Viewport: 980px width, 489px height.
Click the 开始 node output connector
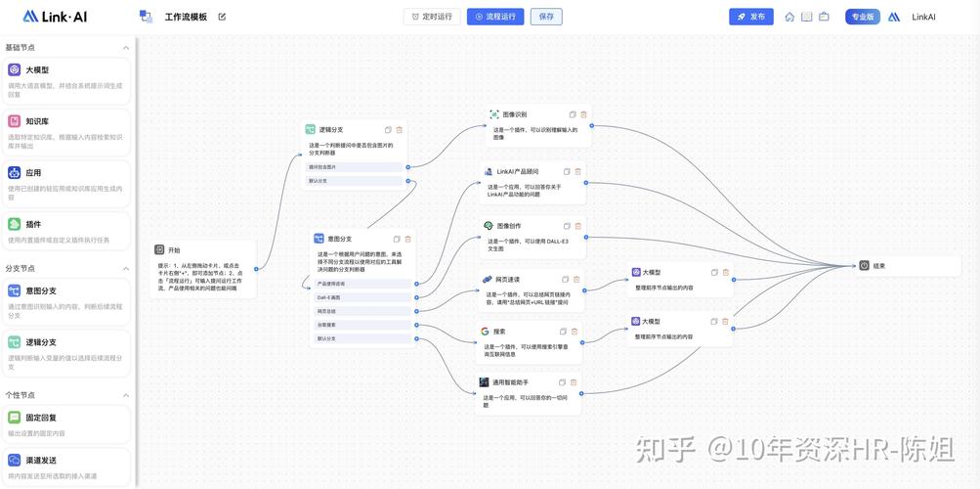(x=256, y=269)
